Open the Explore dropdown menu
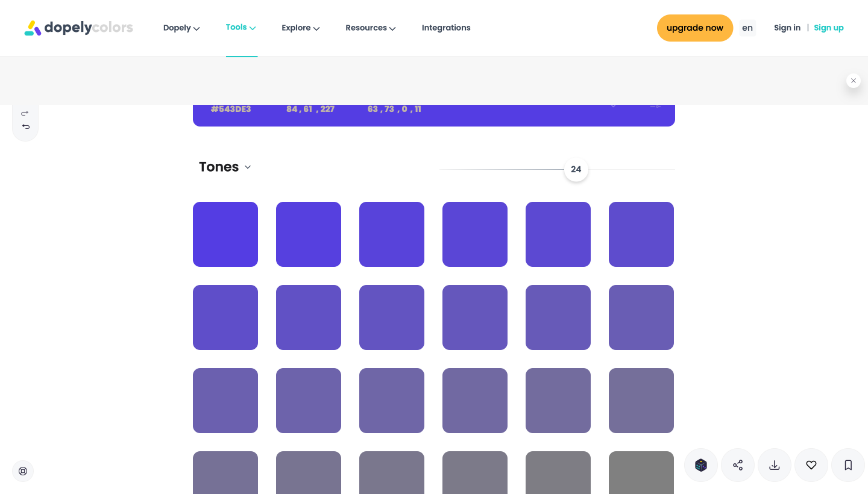The height and width of the screenshot is (494, 868). point(300,28)
